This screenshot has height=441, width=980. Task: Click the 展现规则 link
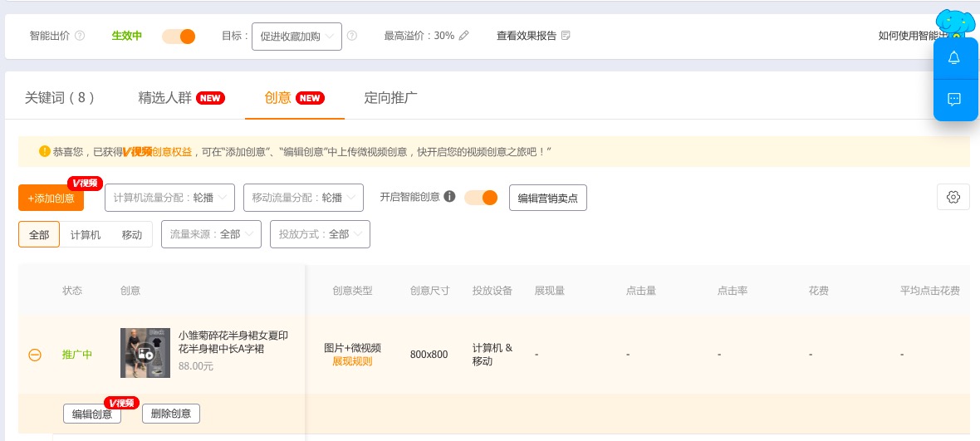click(x=352, y=361)
